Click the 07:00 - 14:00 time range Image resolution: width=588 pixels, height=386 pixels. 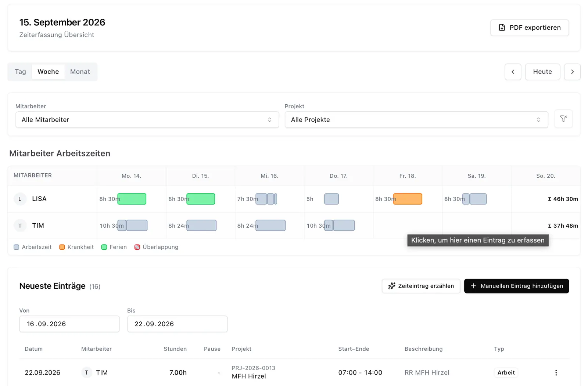coord(360,372)
